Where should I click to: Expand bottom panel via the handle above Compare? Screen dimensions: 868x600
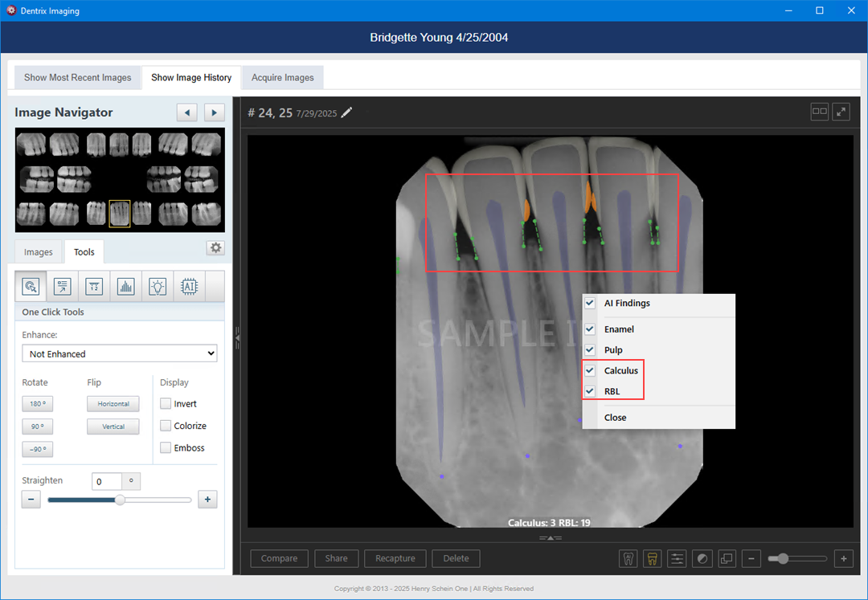[551, 537]
